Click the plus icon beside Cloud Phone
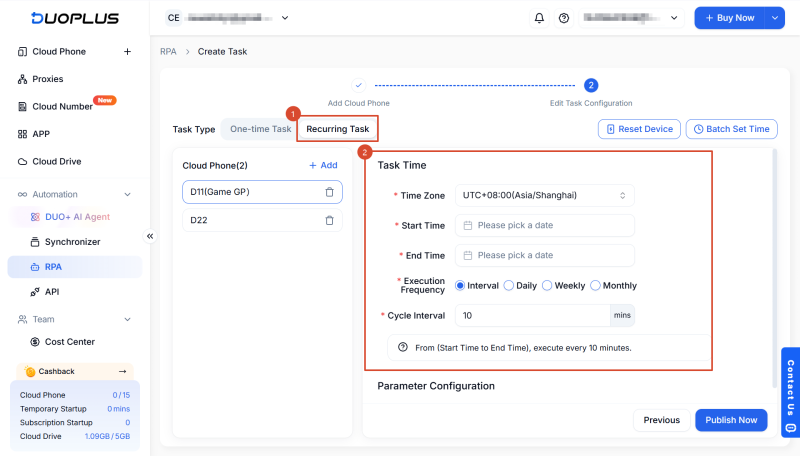This screenshot has width=800, height=456. coord(128,52)
